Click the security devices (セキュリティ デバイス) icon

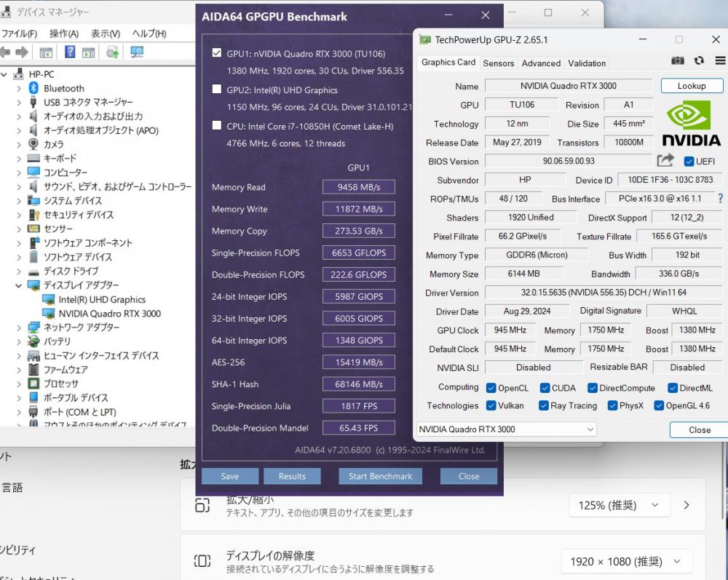(x=34, y=215)
